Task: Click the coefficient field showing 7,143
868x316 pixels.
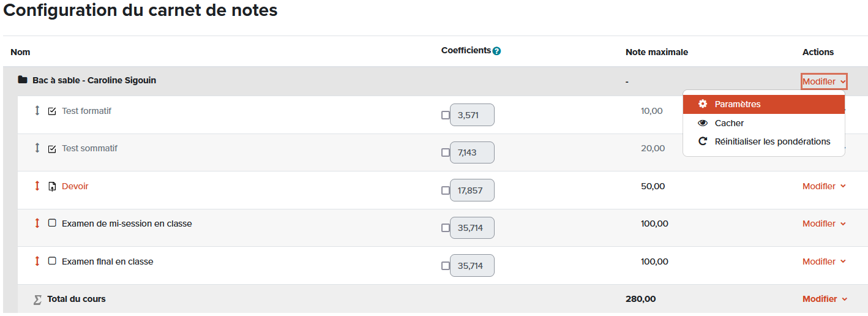Action: point(472,152)
